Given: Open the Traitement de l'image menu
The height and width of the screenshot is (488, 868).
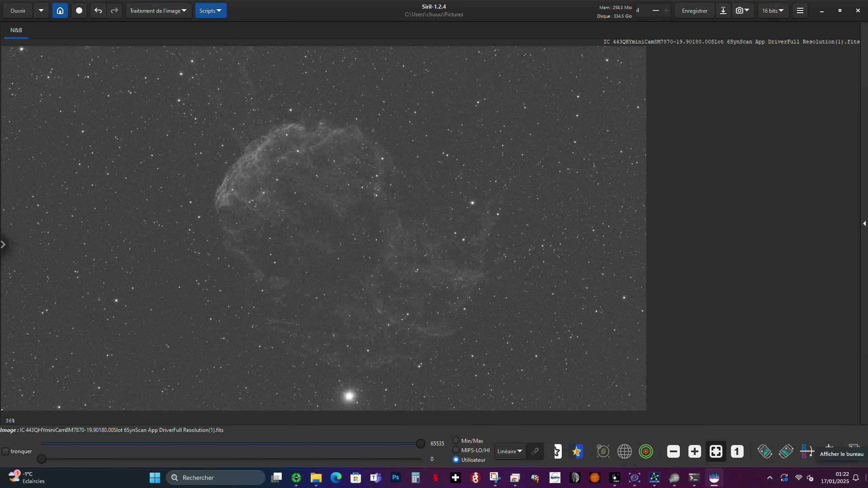Looking at the screenshot, I should coord(158,10).
